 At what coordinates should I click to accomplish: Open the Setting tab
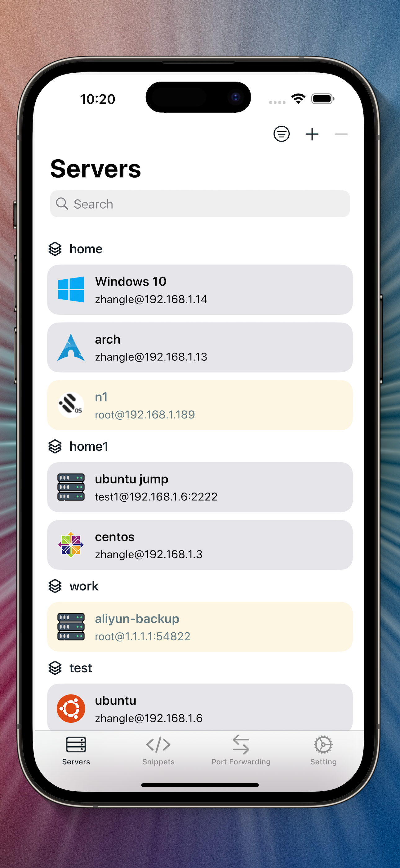[323, 751]
